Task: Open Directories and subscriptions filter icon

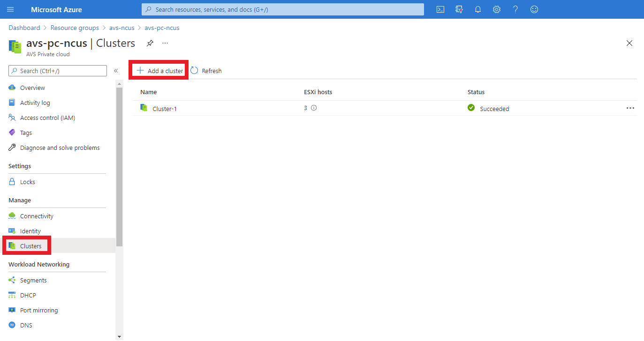Action: pyautogui.click(x=459, y=9)
